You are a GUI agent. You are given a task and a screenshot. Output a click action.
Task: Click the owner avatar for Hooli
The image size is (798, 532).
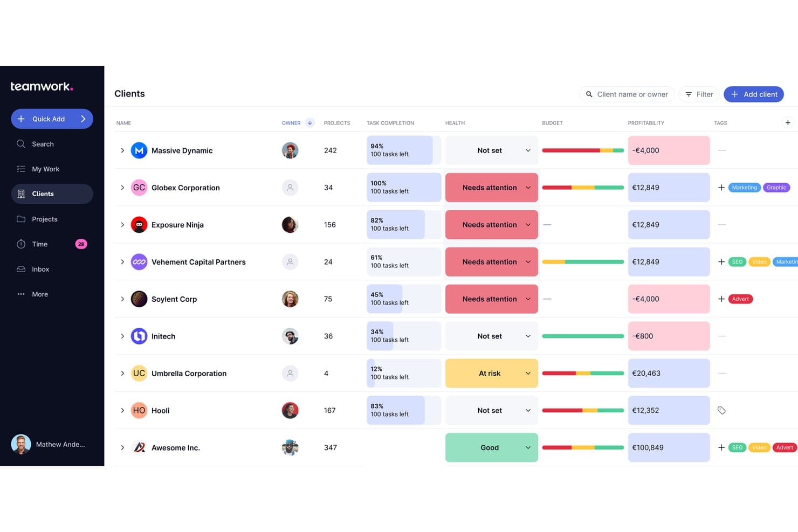tap(290, 411)
